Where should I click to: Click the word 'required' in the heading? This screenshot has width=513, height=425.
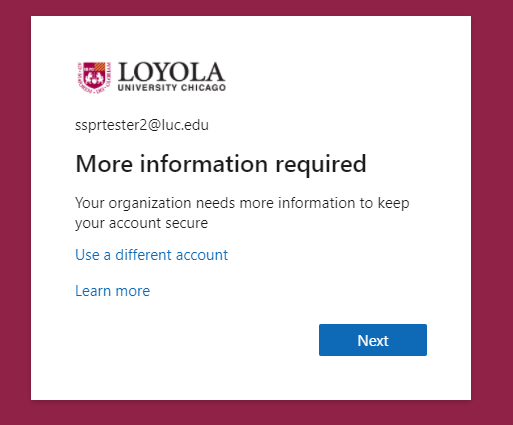coord(321,164)
